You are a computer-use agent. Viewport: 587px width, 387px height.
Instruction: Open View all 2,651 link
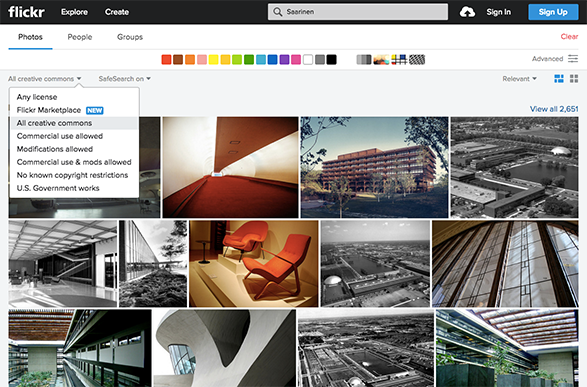coord(554,109)
